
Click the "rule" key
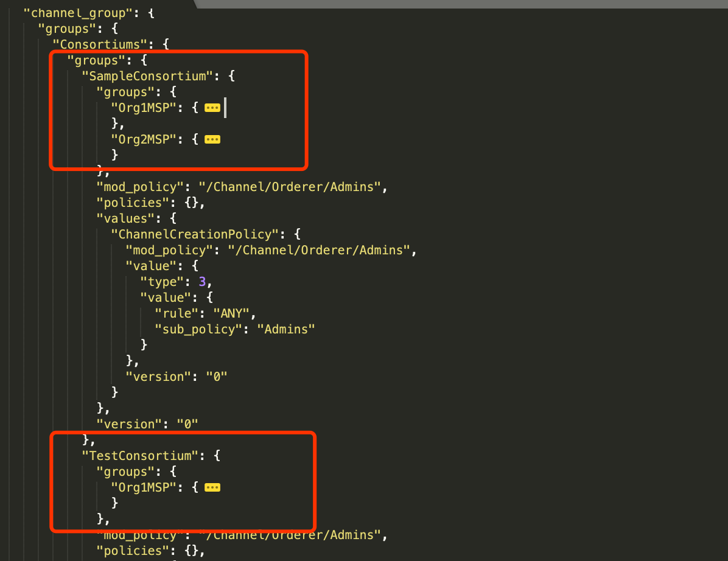[x=177, y=314]
